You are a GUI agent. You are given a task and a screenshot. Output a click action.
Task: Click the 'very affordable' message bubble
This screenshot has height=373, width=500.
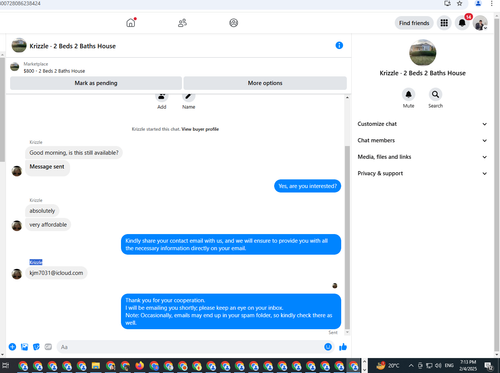[x=48, y=225]
